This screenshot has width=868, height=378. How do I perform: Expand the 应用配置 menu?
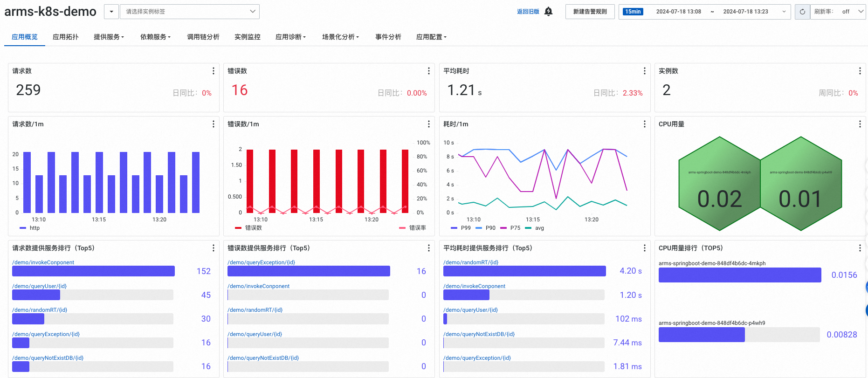pyautogui.click(x=431, y=37)
